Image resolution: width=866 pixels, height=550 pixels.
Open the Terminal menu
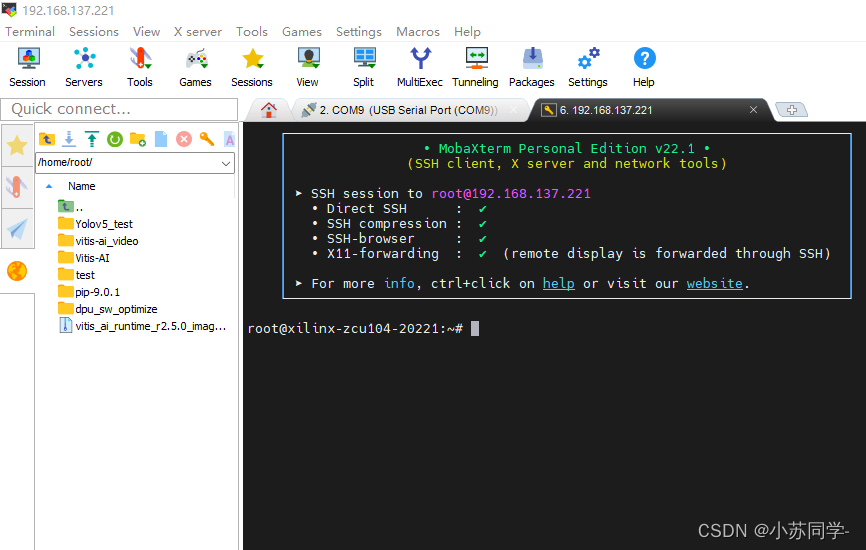[30, 31]
